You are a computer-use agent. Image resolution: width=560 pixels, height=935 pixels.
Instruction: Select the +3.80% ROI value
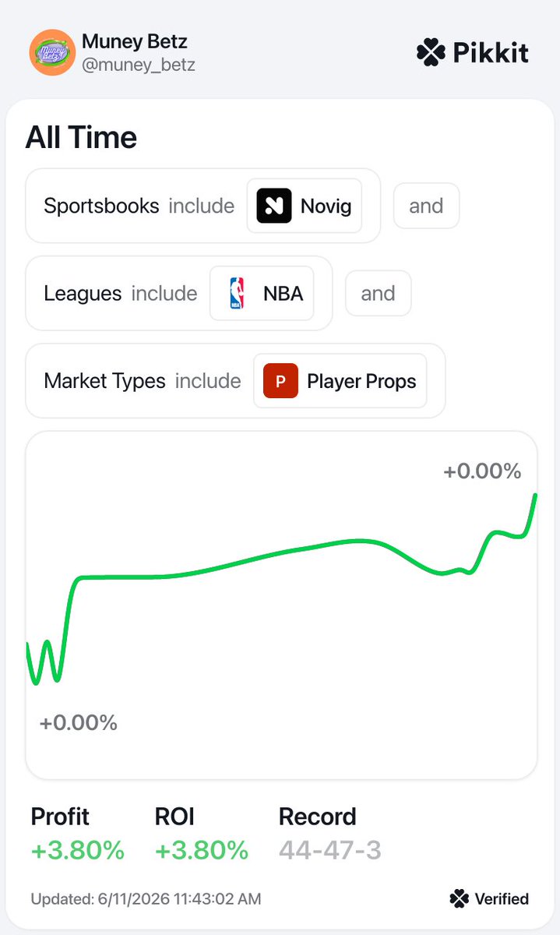pos(202,851)
